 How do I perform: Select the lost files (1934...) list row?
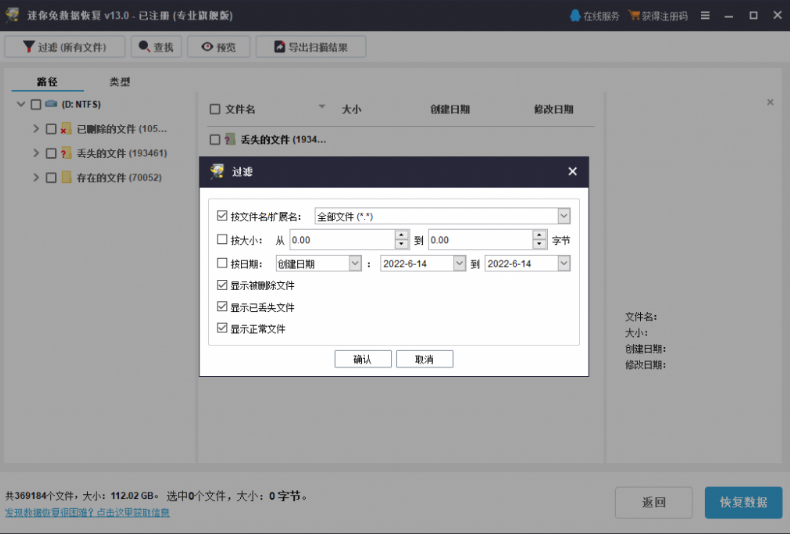401,140
